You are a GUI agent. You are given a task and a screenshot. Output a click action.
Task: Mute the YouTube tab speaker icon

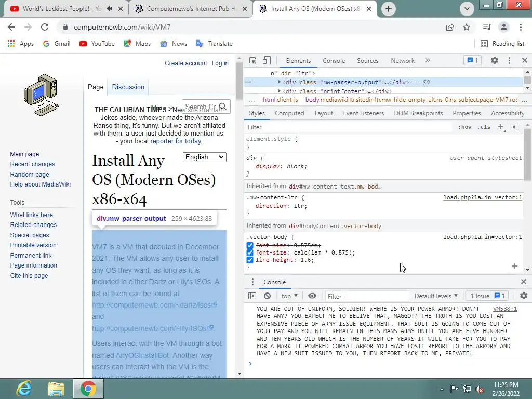point(109,9)
